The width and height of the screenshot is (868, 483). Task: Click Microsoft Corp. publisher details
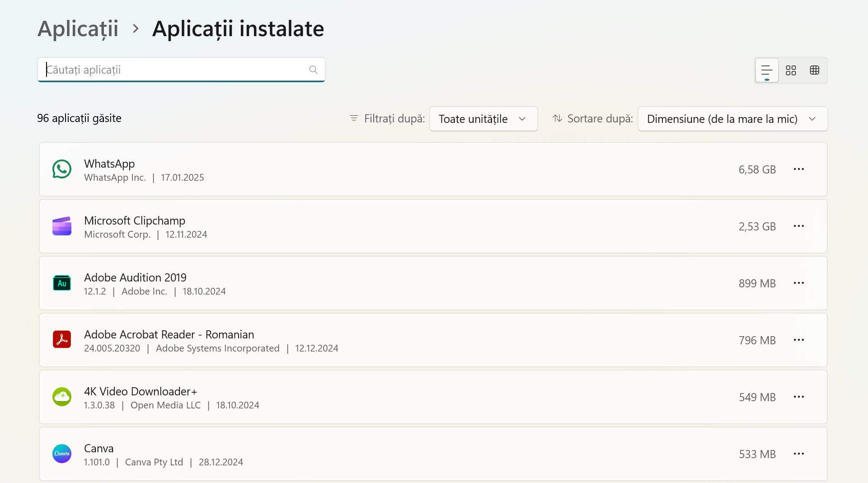(x=117, y=234)
